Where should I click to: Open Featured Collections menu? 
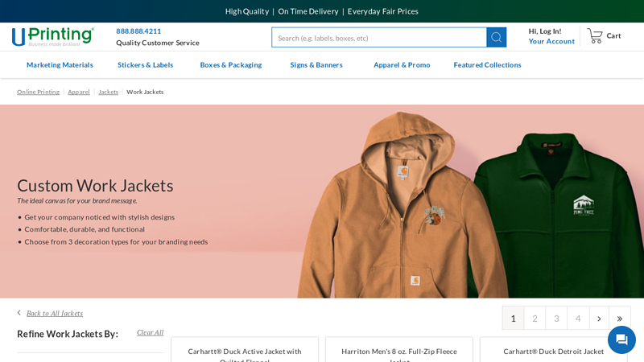[487, 65]
